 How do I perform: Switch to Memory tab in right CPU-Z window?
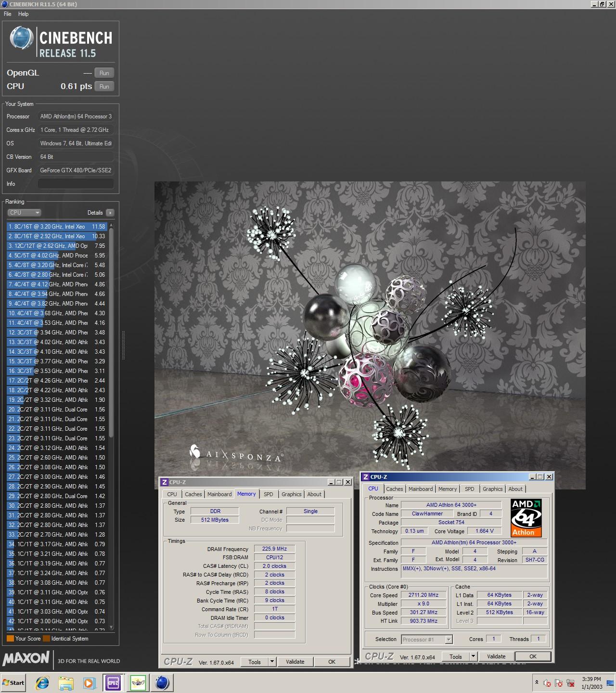(448, 489)
